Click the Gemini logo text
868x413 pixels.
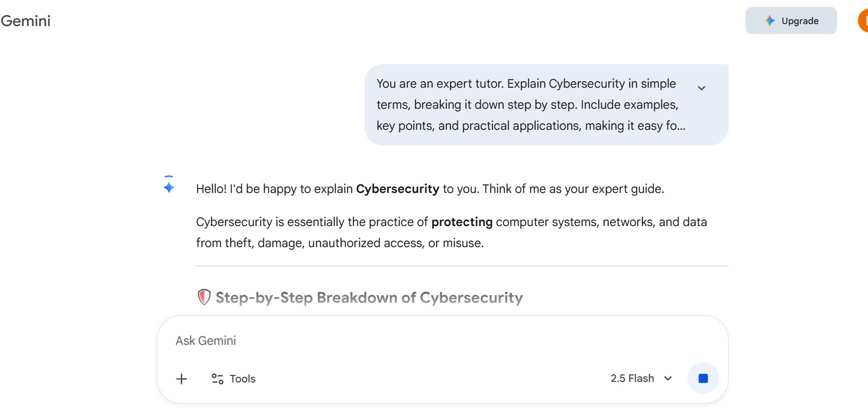(26, 21)
